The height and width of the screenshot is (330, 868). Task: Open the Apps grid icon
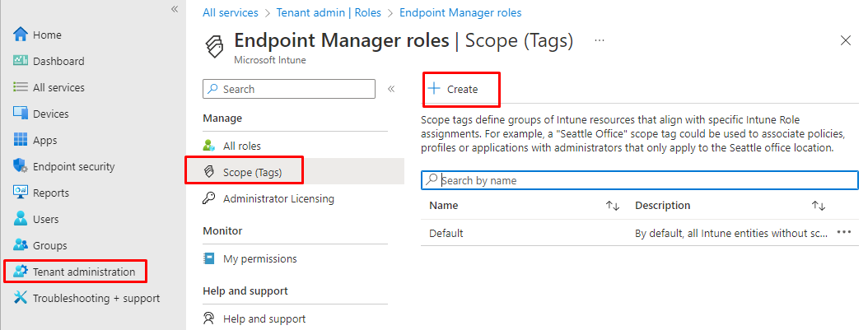coord(21,140)
